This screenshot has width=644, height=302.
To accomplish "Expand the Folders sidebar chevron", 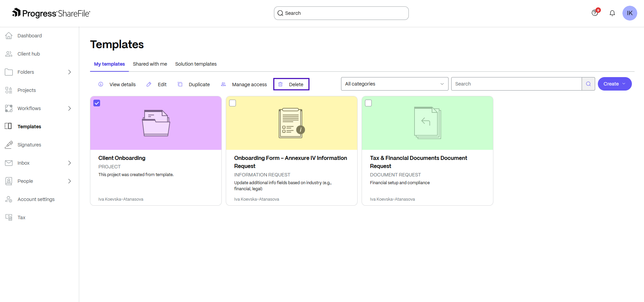I will (x=69, y=72).
